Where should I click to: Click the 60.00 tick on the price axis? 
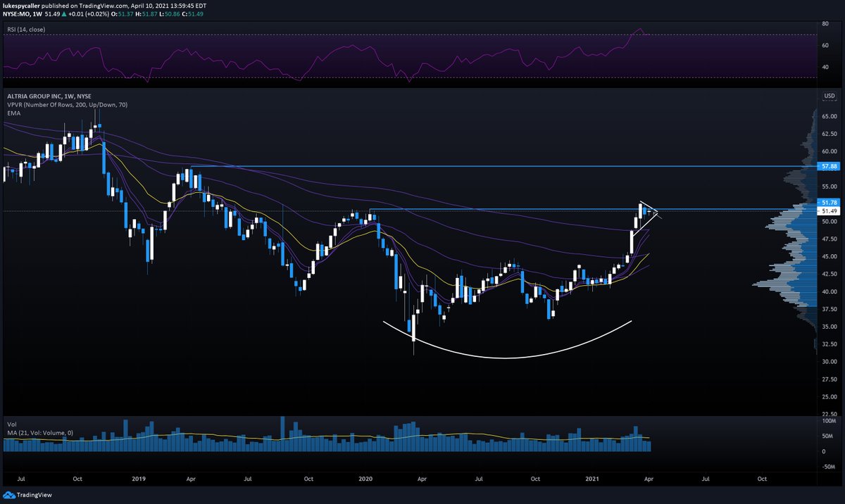[x=829, y=151]
